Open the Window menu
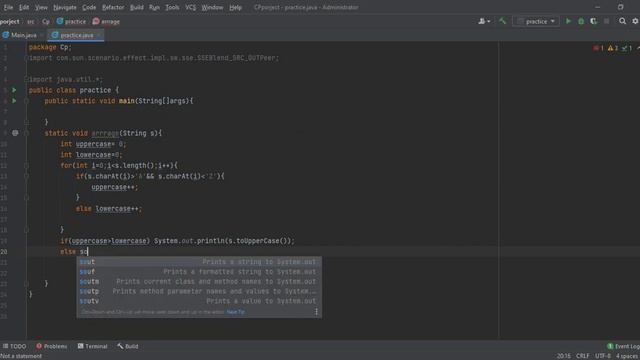Viewport: 640px width, 360px height. coord(212,7)
